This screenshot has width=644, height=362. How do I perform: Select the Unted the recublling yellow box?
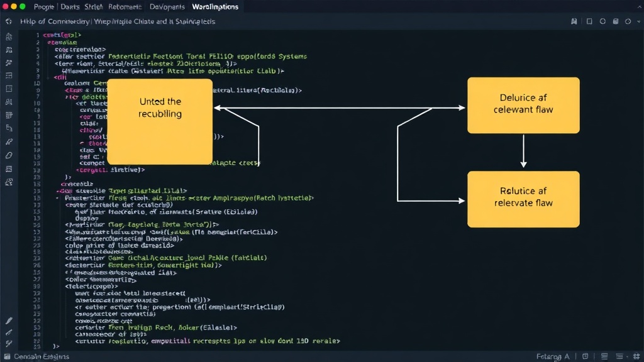pos(160,122)
